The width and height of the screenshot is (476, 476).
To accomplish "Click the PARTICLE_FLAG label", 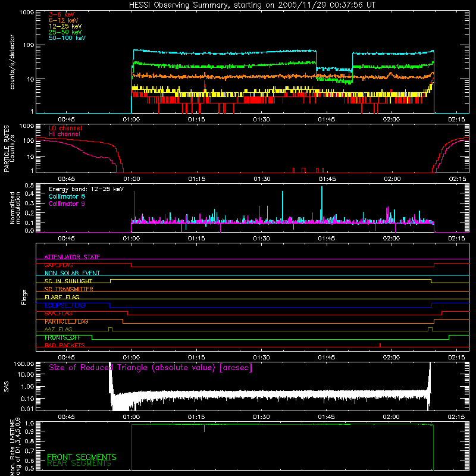I will (67, 321).
